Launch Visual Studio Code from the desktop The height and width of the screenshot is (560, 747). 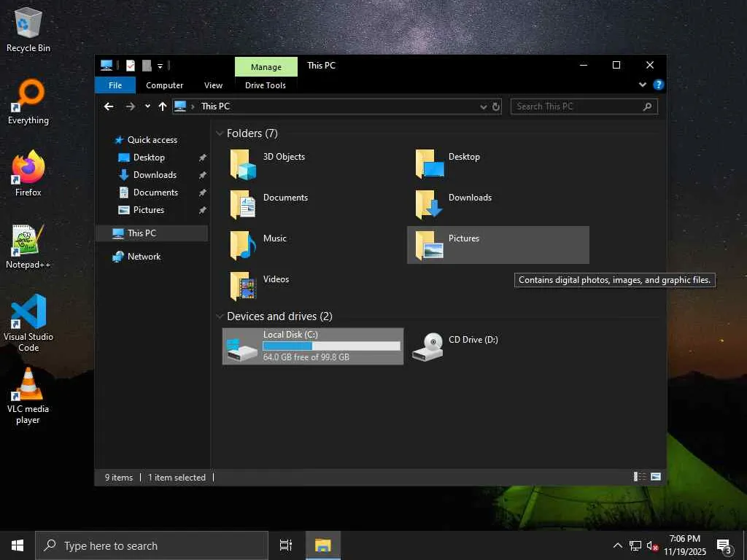(28, 323)
